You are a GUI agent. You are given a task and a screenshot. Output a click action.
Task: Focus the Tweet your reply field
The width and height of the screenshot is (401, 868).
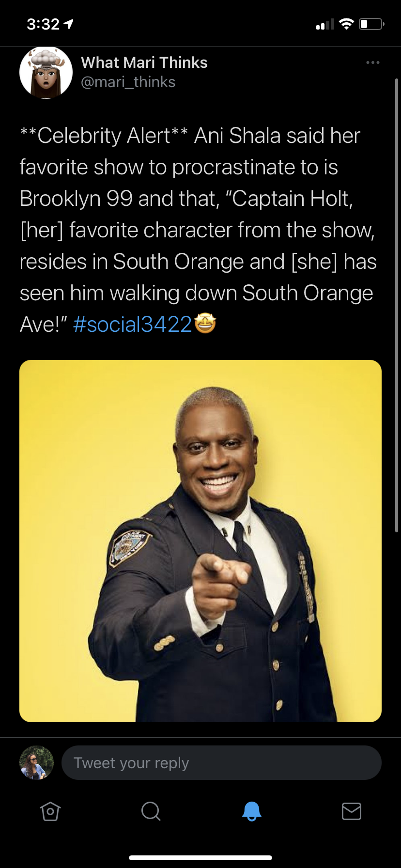point(221,762)
